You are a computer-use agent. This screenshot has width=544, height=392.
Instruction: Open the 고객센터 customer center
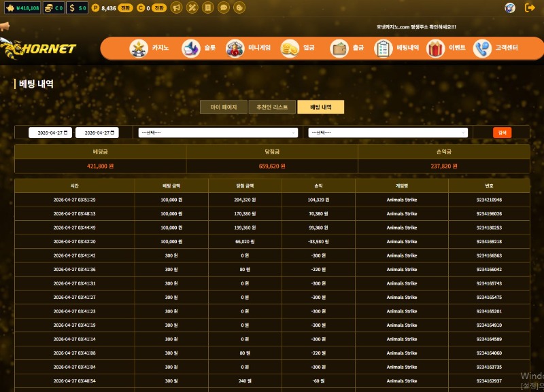pyautogui.click(x=496, y=48)
